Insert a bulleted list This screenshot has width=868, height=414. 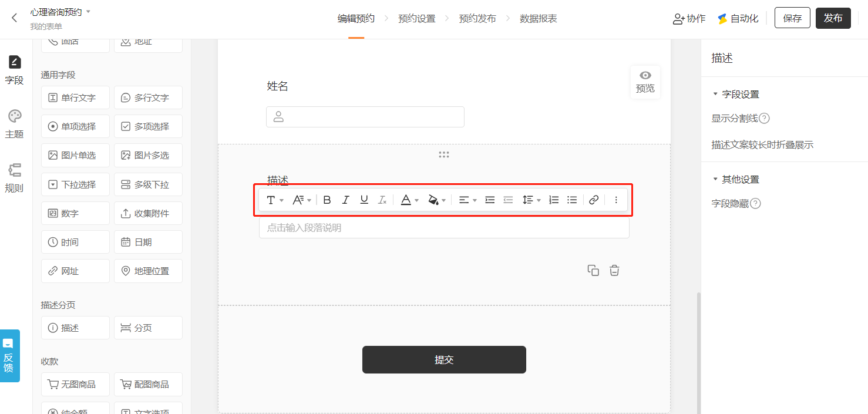(572, 200)
